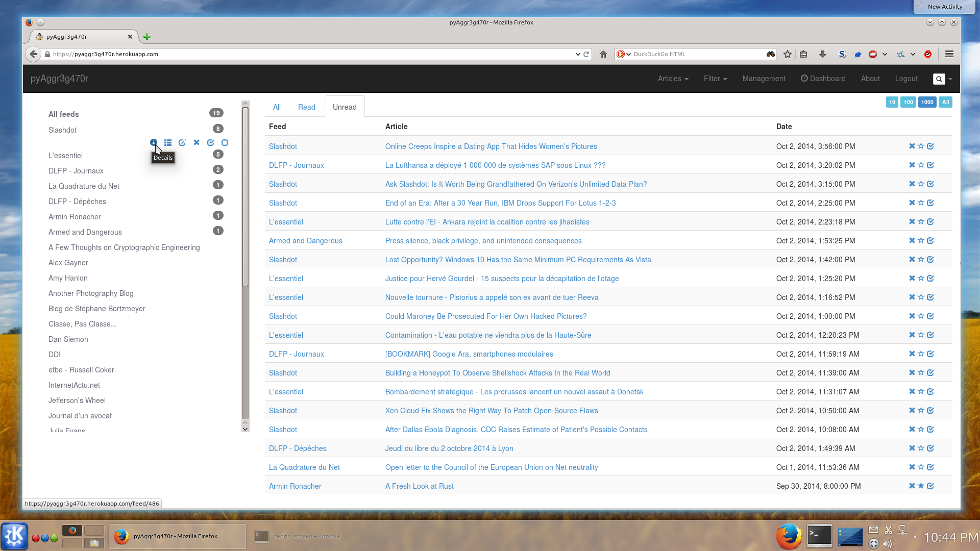Limit list to 1000 articles
Image resolution: width=980 pixels, height=551 pixels.
927,102
